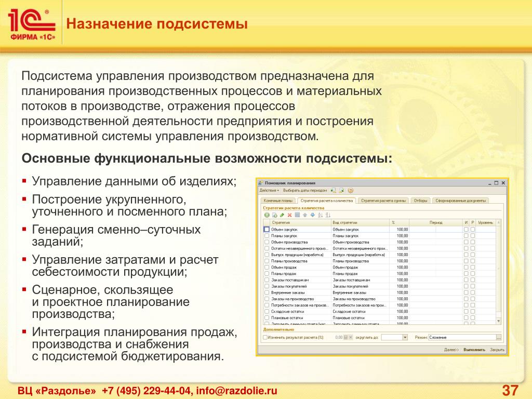Click into the Режим field showing Сложение

point(462,338)
